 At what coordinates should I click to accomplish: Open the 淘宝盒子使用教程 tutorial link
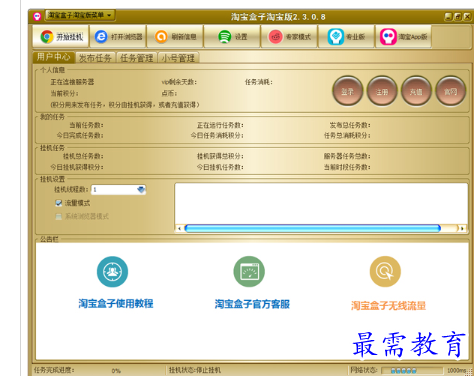pos(116,303)
